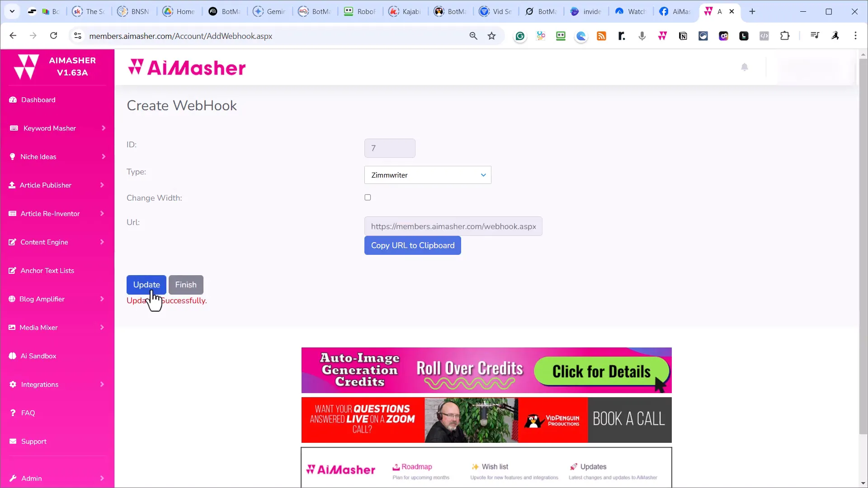Image resolution: width=868 pixels, height=488 pixels.
Task: Switch to the Home Google Drive tab
Action: tap(179, 12)
